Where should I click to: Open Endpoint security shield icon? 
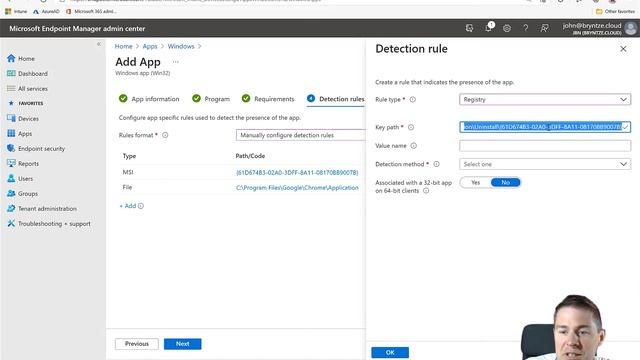[11, 149]
